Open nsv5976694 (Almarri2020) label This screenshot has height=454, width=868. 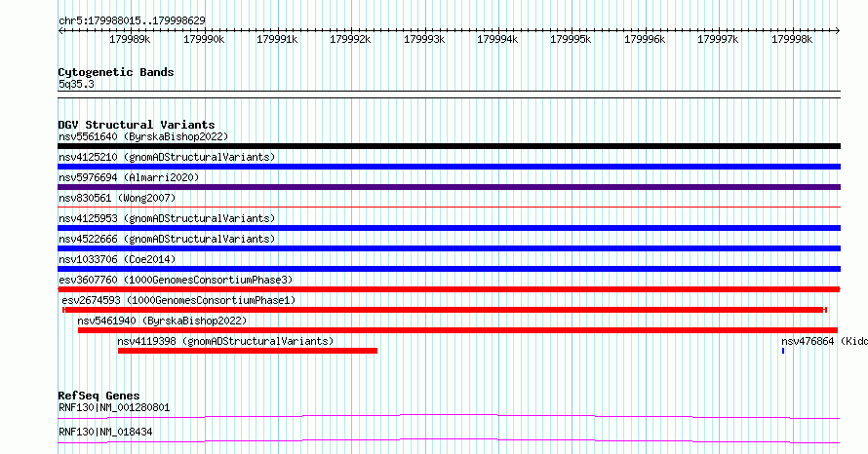tap(129, 177)
